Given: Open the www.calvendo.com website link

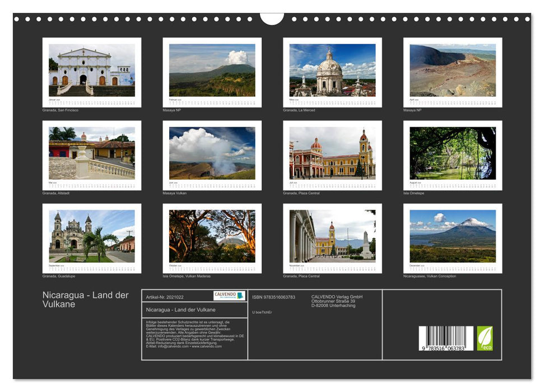Looking at the screenshot, I should click(208, 347).
